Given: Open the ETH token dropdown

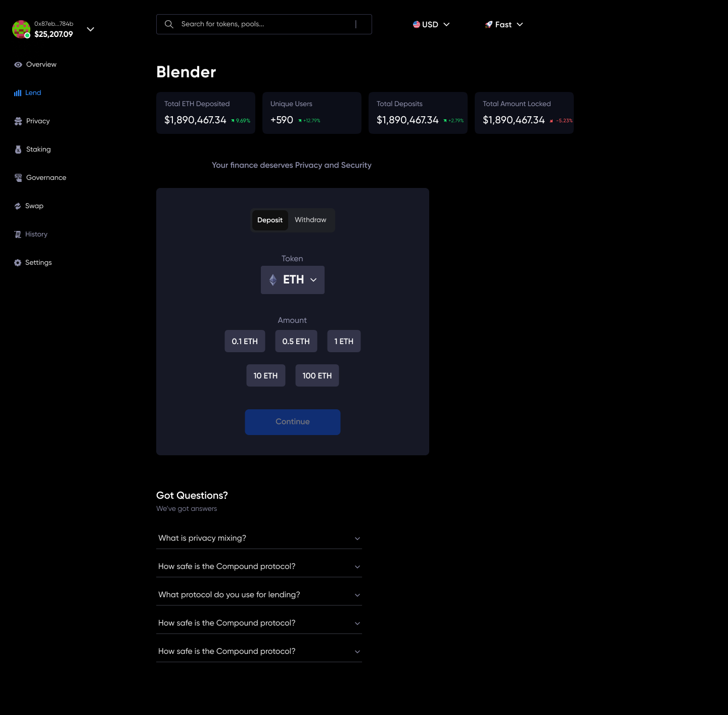Looking at the screenshot, I should [293, 280].
